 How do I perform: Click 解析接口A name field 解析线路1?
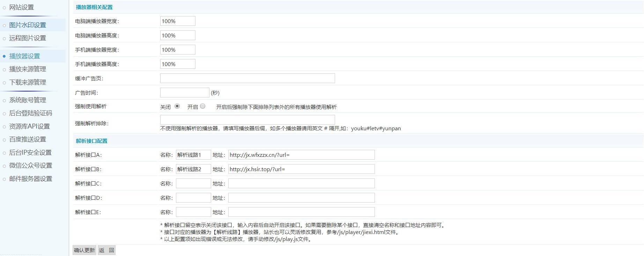(x=193, y=155)
